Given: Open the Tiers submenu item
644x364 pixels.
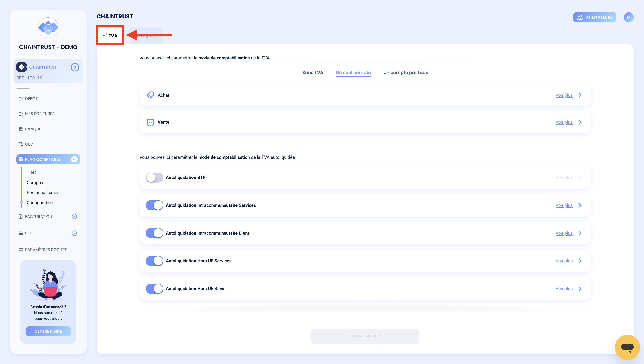Looking at the screenshot, I should pos(32,173).
